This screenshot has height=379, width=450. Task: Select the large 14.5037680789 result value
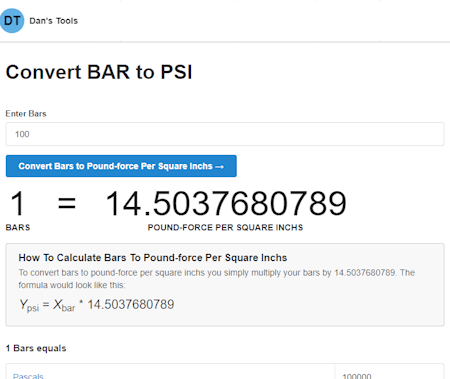point(226,203)
